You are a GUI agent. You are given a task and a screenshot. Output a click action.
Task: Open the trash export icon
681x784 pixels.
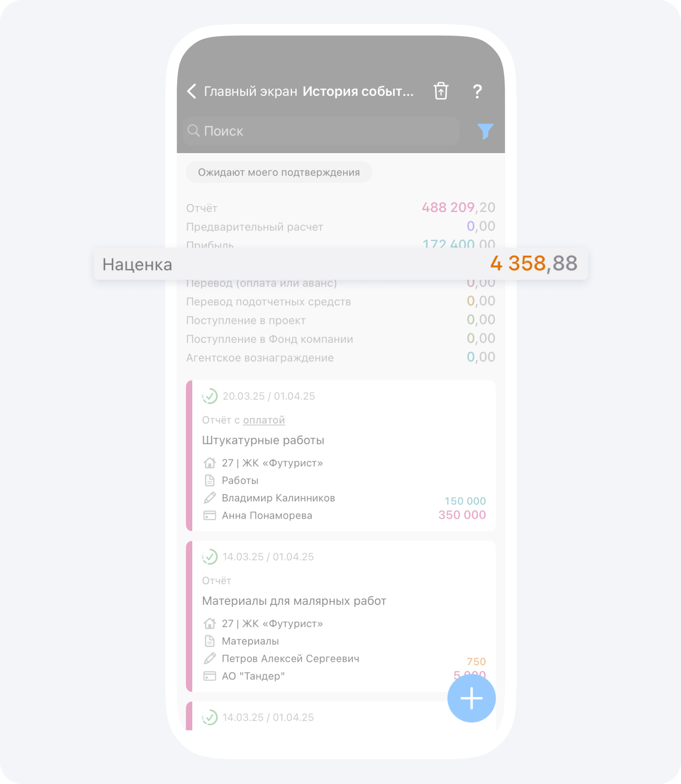[x=441, y=91]
